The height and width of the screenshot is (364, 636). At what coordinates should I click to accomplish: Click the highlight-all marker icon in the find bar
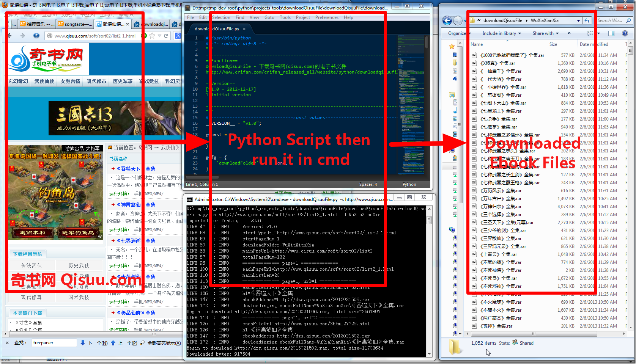click(x=142, y=343)
